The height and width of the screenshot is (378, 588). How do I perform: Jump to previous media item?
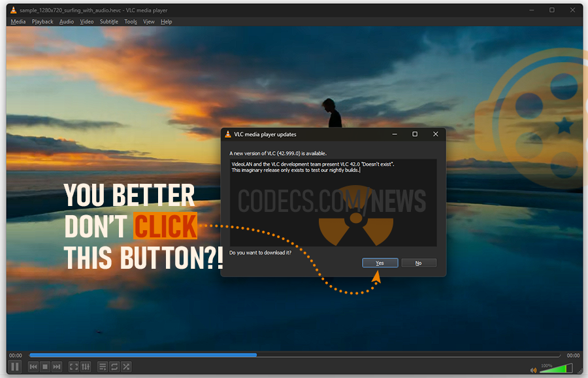click(33, 367)
